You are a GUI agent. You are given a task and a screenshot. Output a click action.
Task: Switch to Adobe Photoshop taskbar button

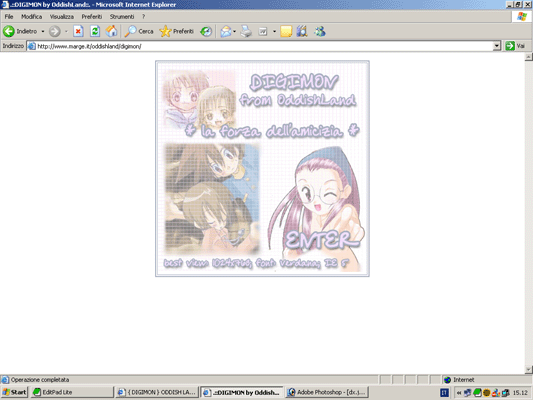click(x=327, y=392)
